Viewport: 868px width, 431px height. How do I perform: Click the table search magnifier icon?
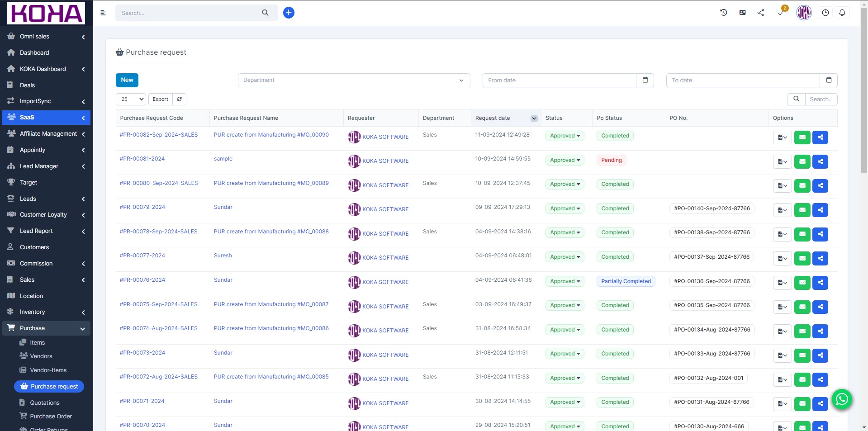[x=796, y=99]
